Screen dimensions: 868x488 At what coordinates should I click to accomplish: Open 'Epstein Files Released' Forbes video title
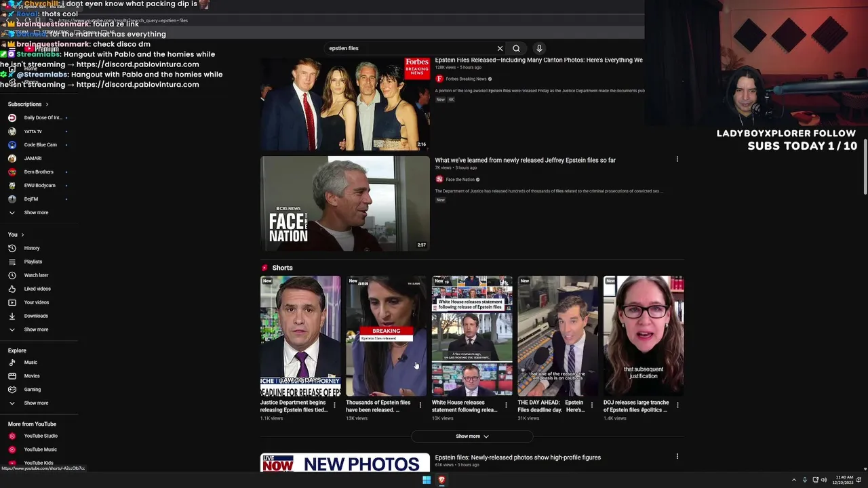[538, 60]
